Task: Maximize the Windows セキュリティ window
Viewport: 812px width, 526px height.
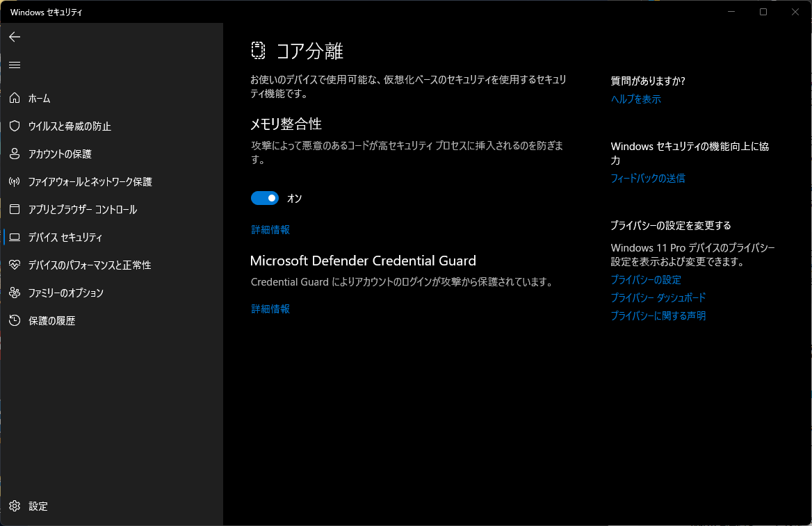Action: tap(763, 11)
